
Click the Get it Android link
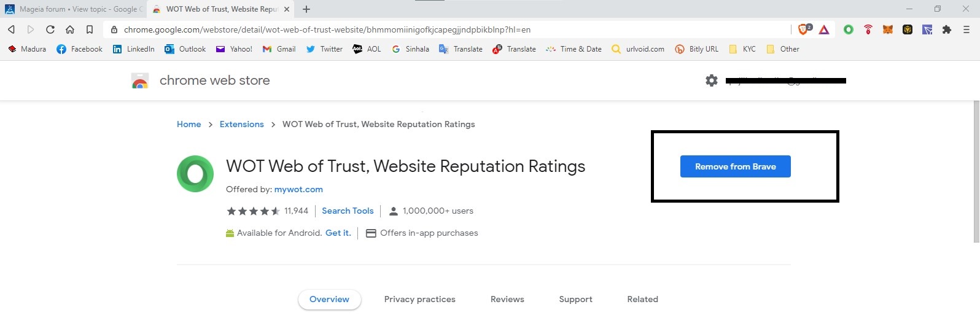tap(338, 233)
